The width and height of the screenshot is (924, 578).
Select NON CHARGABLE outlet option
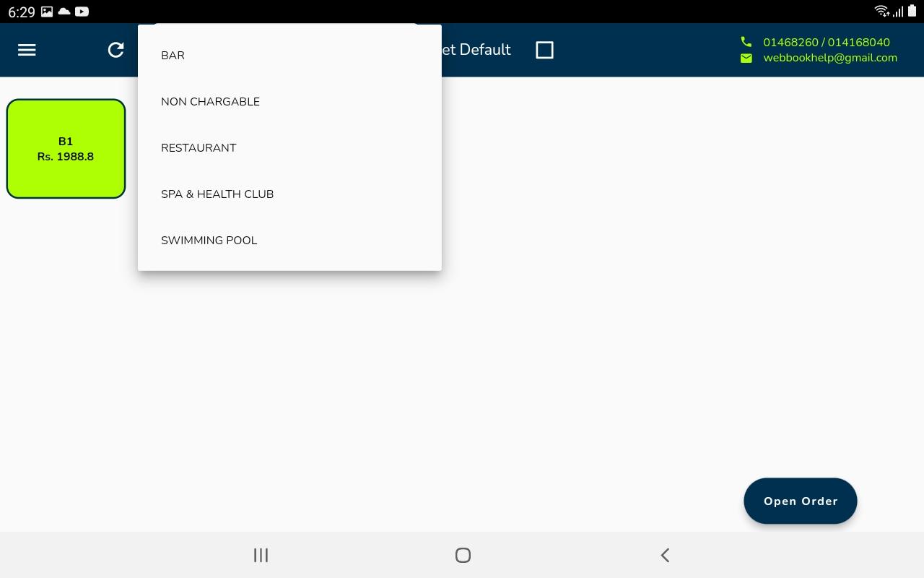click(289, 102)
